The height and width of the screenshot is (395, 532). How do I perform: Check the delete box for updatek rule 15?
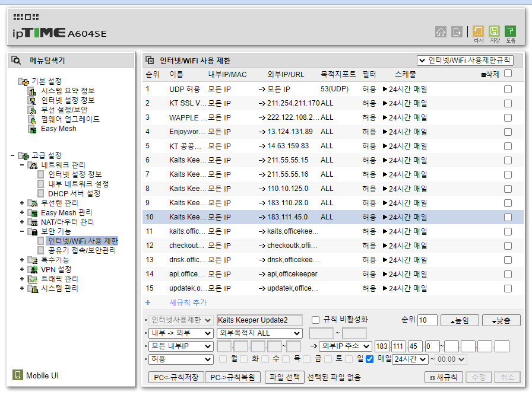tap(508, 288)
